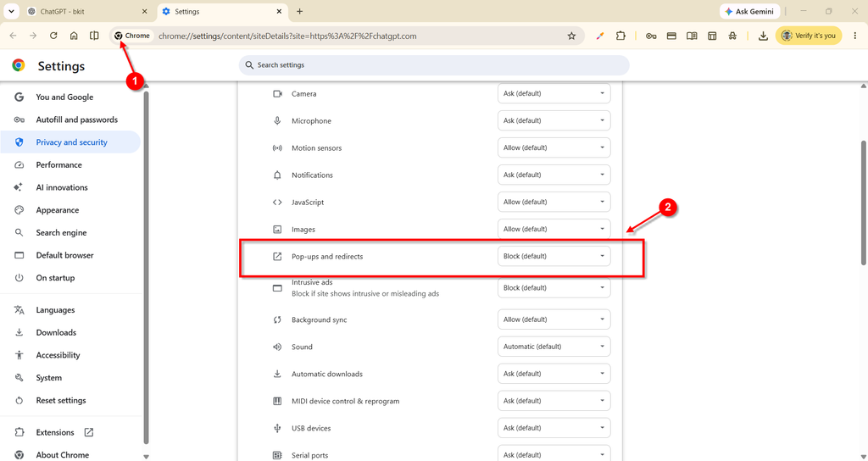
Task: Open the Sound Automatic (default) dropdown
Action: (554, 347)
